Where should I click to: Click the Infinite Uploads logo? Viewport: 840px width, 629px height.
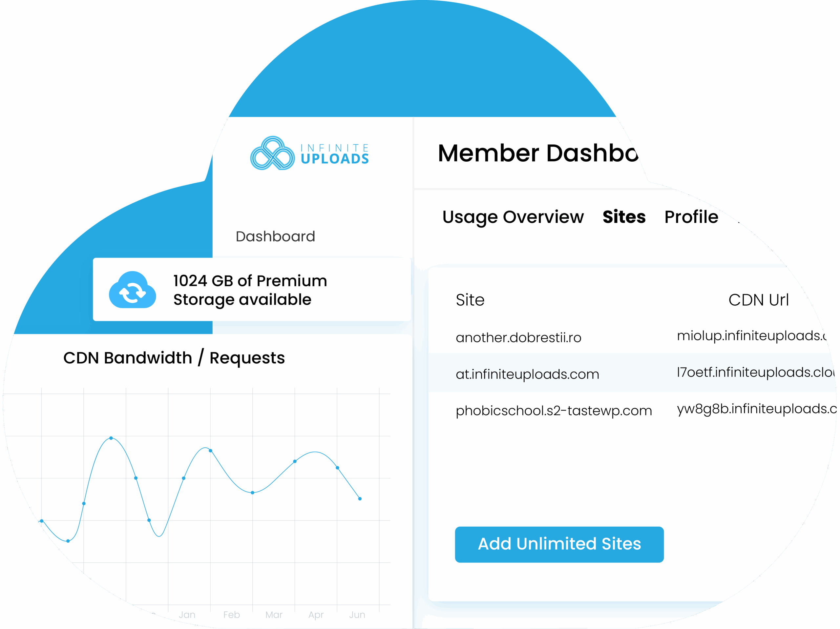tap(309, 153)
